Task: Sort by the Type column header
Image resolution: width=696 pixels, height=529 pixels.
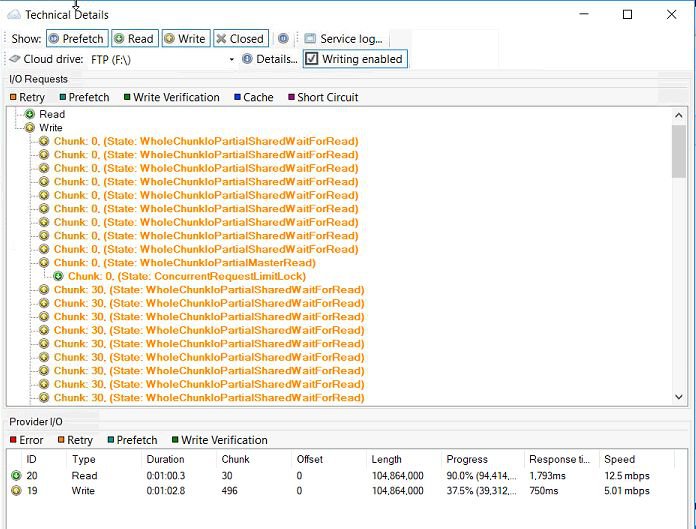Action: 104,459
